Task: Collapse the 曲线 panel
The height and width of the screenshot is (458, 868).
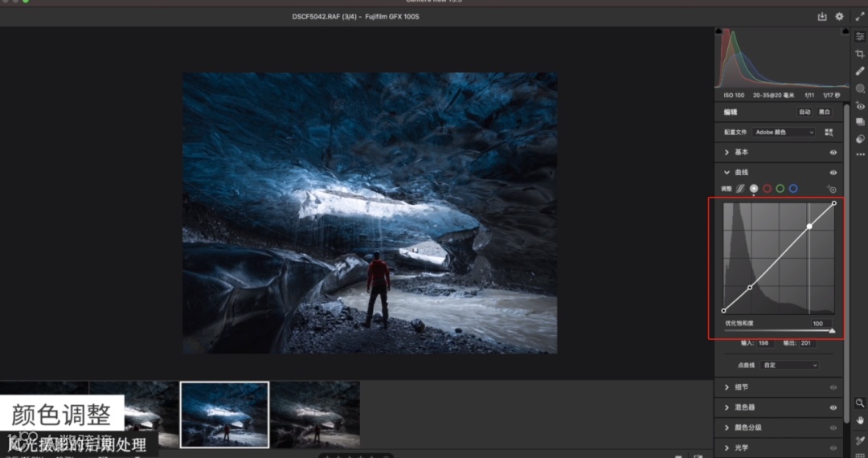Action: coord(727,173)
